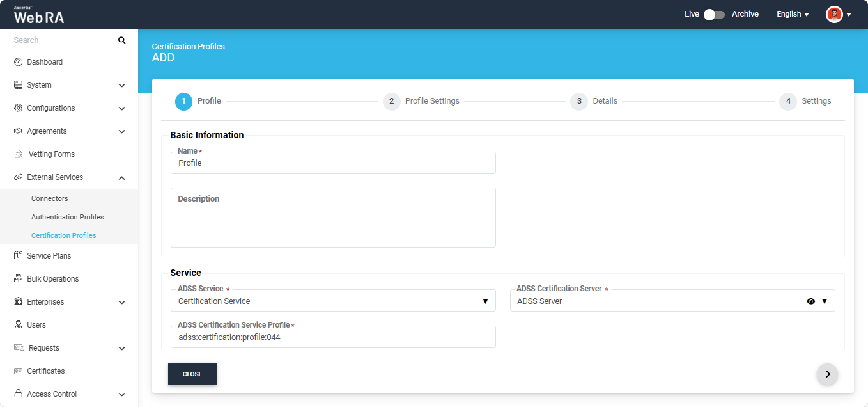Click step 4 circle of the wizard
The height and width of the screenshot is (407, 868).
click(787, 101)
